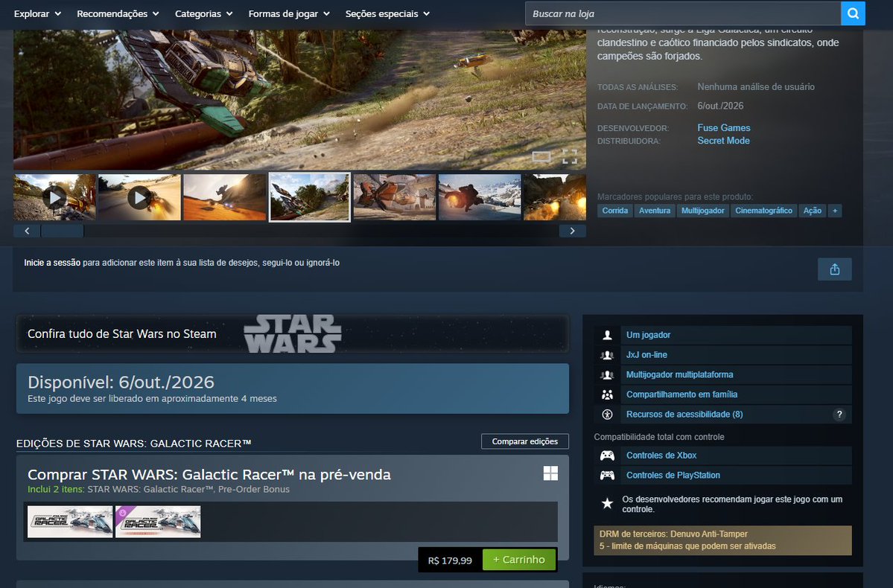Select the highlighted forest racer thumbnail
Screen dimensions: 893x588
tap(309, 197)
